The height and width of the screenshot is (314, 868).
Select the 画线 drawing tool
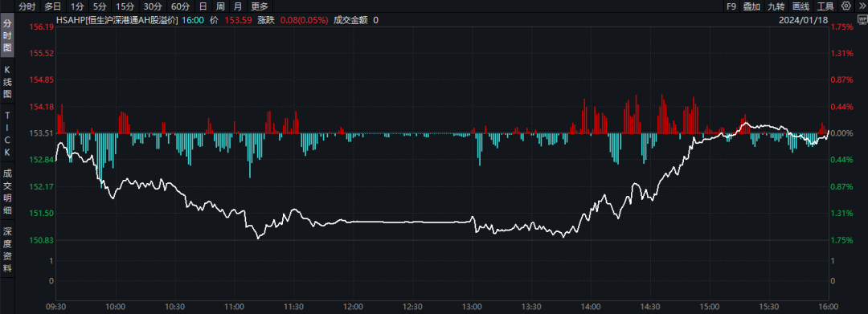coord(800,6)
